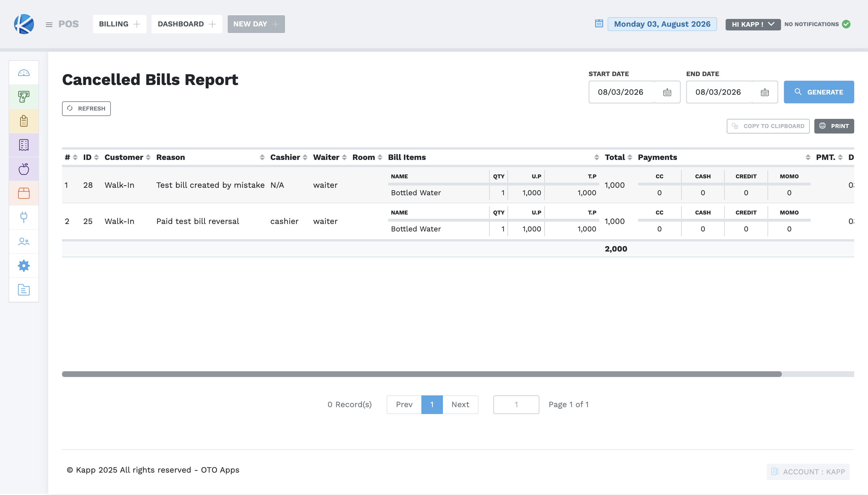Image resolution: width=868 pixels, height=495 pixels.
Task: Open the Start Date calendar picker
Action: (x=667, y=92)
